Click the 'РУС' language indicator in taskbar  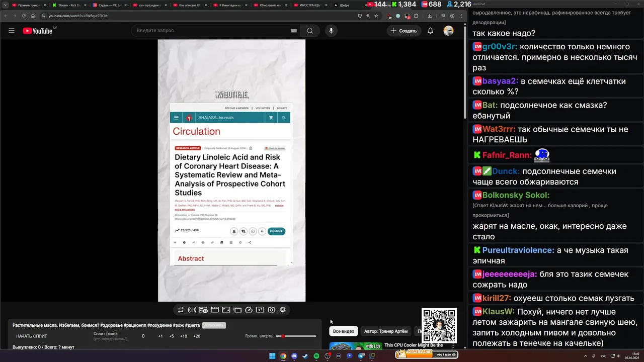pos(603,356)
